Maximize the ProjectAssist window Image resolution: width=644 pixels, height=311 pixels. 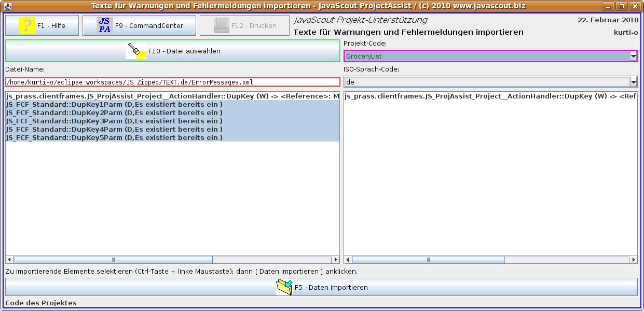pos(621,6)
